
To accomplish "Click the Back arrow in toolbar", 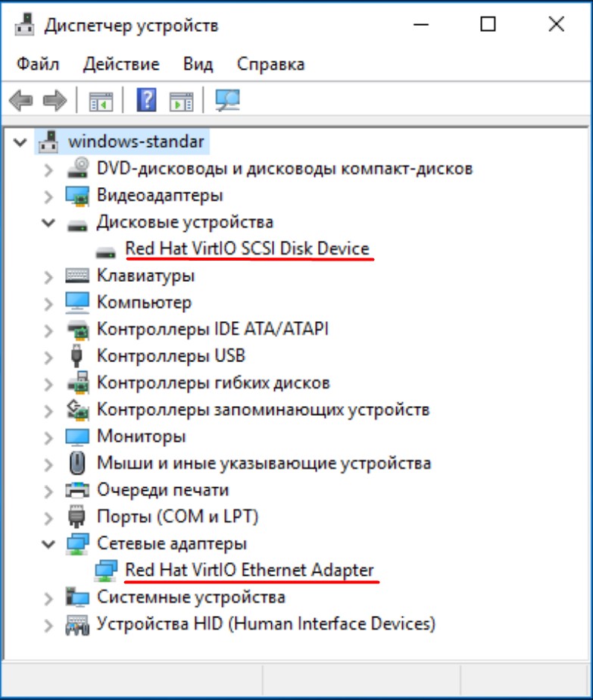I will pos(20,100).
